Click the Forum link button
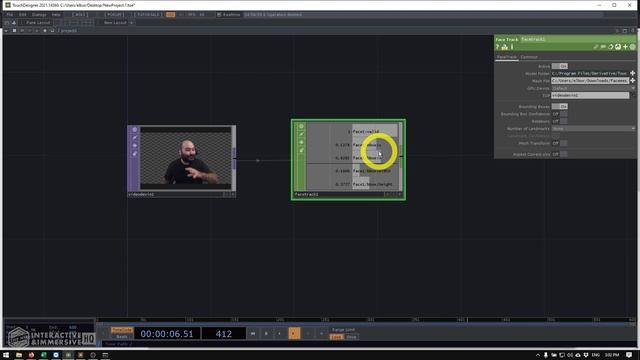The image size is (640, 360). coord(114,15)
